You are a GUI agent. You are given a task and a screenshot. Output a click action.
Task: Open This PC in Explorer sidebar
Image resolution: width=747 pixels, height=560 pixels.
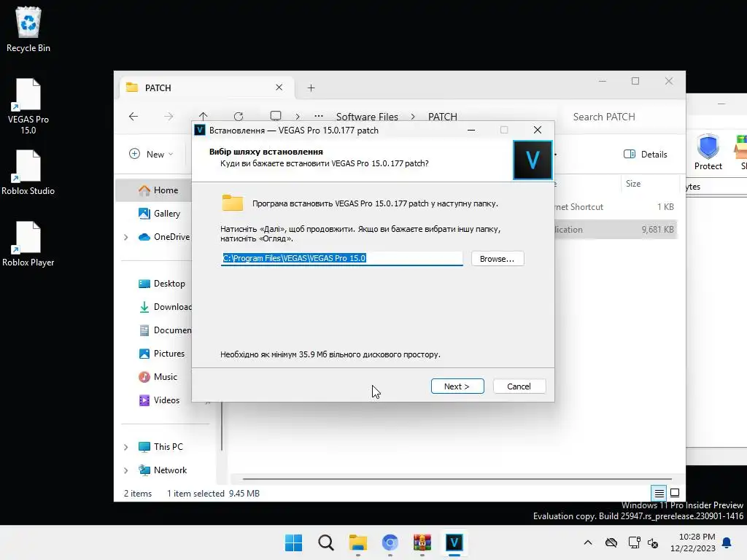click(x=160, y=447)
